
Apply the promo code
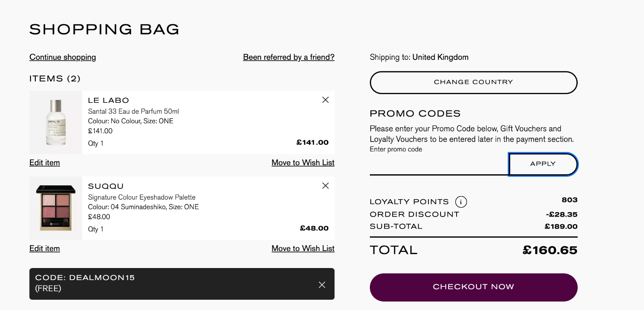[543, 164]
